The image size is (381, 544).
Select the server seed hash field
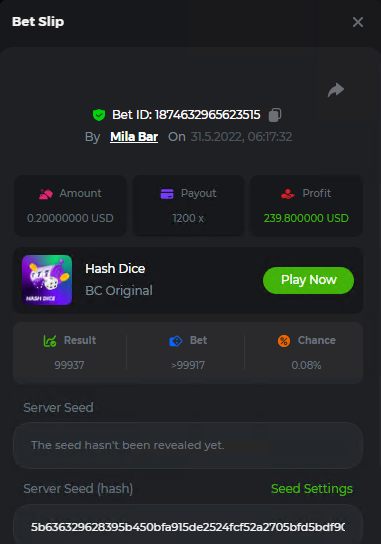pyautogui.click(x=188, y=524)
